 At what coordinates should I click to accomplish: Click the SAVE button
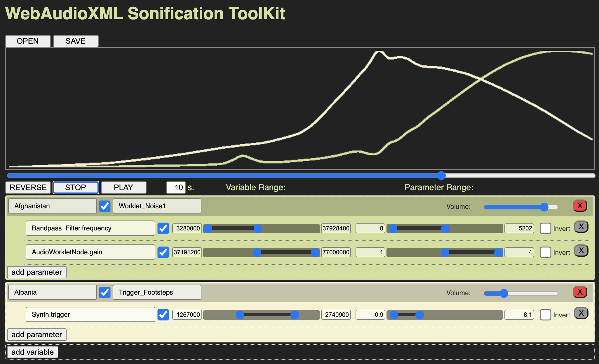(75, 41)
